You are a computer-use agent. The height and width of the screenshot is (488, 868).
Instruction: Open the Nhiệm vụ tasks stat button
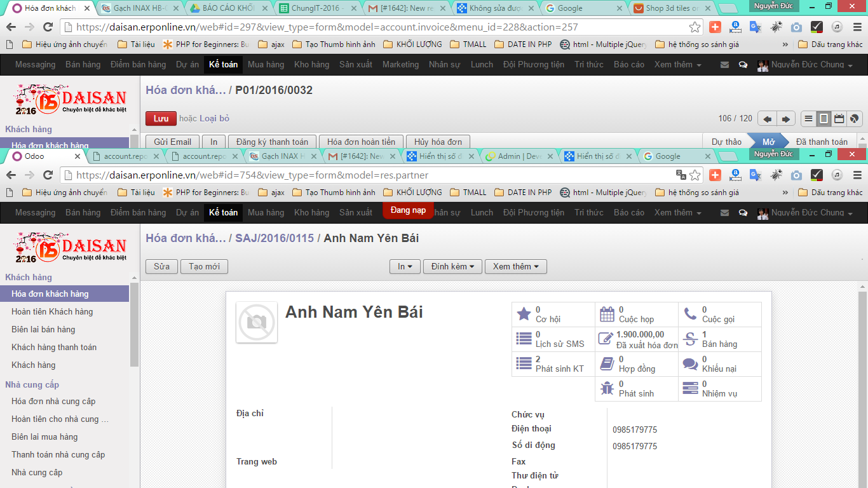(x=720, y=389)
